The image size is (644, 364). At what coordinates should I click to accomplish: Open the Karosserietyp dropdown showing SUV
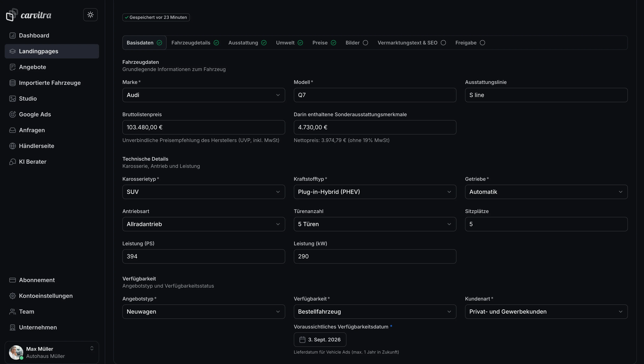(204, 192)
